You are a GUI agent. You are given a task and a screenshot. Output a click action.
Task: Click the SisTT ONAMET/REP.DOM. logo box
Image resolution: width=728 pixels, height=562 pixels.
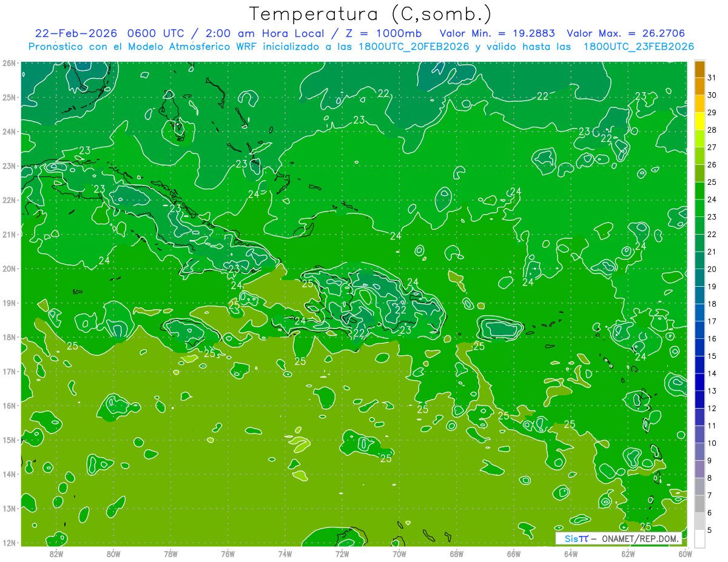(x=619, y=538)
